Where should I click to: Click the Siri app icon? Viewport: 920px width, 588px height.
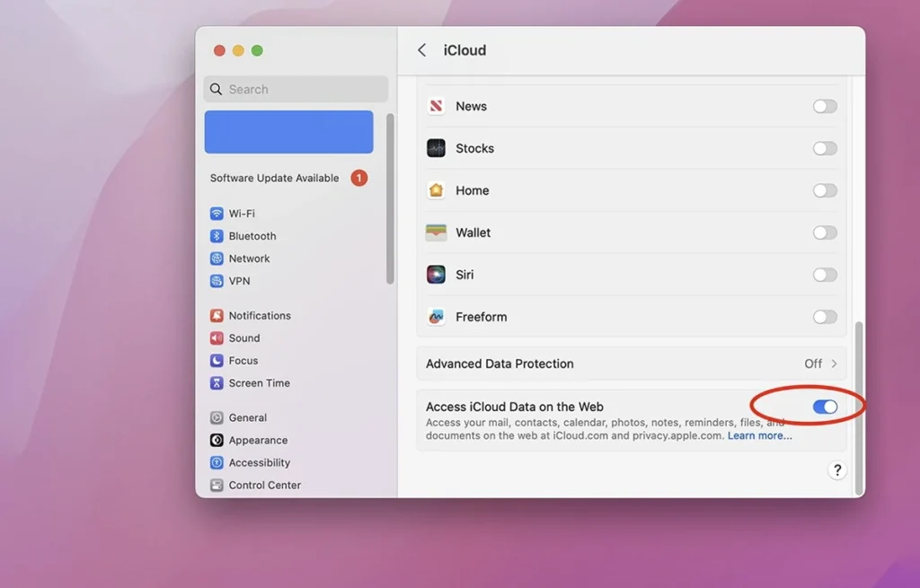(436, 275)
